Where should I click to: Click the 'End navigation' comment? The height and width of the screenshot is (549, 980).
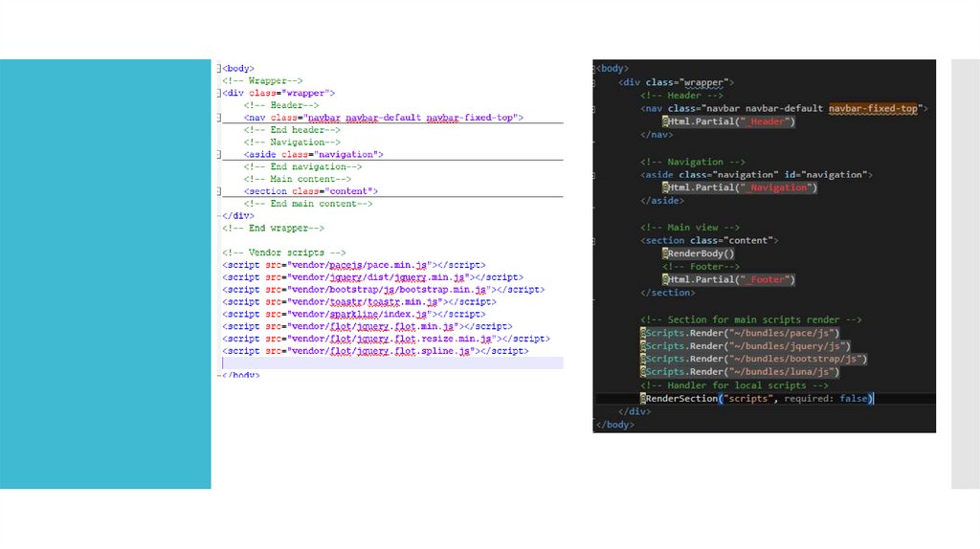(x=302, y=166)
